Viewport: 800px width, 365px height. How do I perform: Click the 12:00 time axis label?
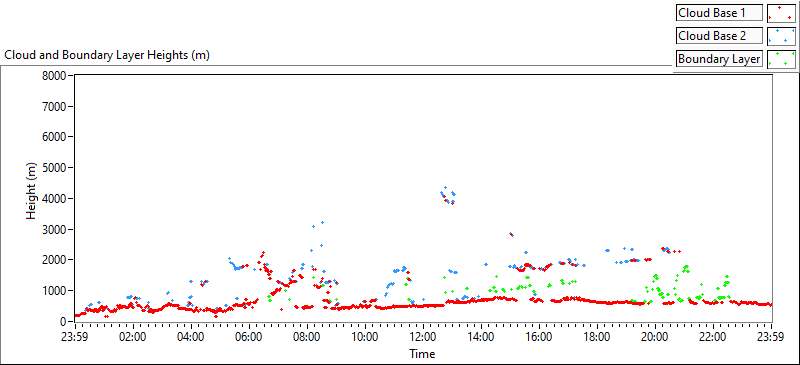coord(423,337)
